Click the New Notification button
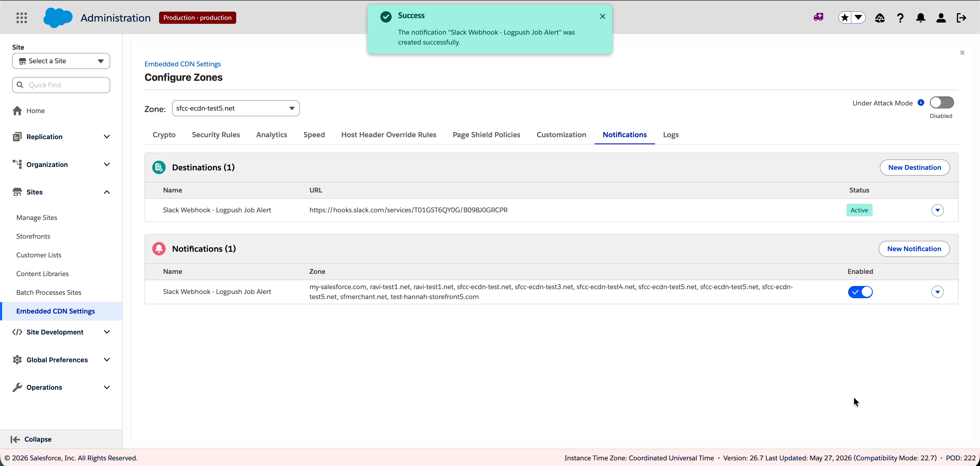This screenshot has height=466, width=980. [x=914, y=249]
